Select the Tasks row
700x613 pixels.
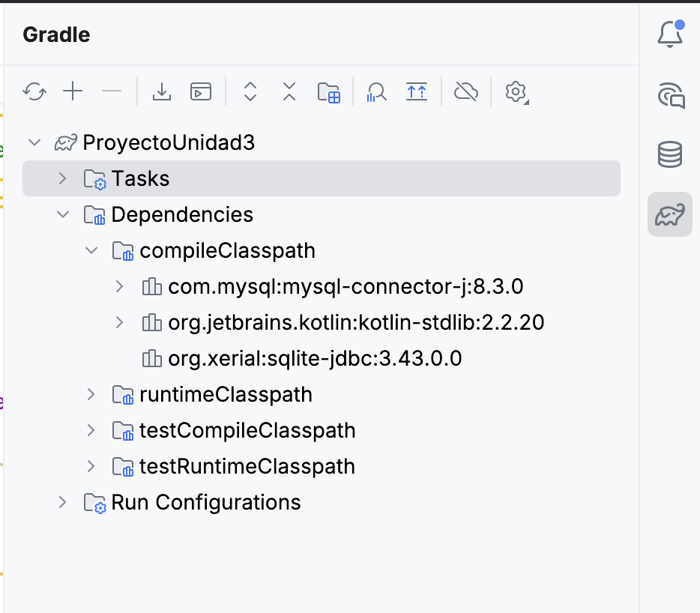(322, 178)
